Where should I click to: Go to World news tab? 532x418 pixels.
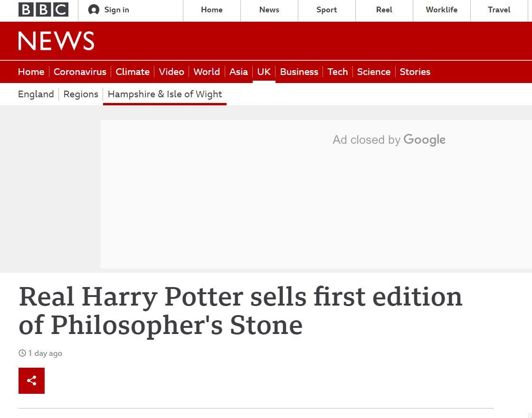click(207, 72)
